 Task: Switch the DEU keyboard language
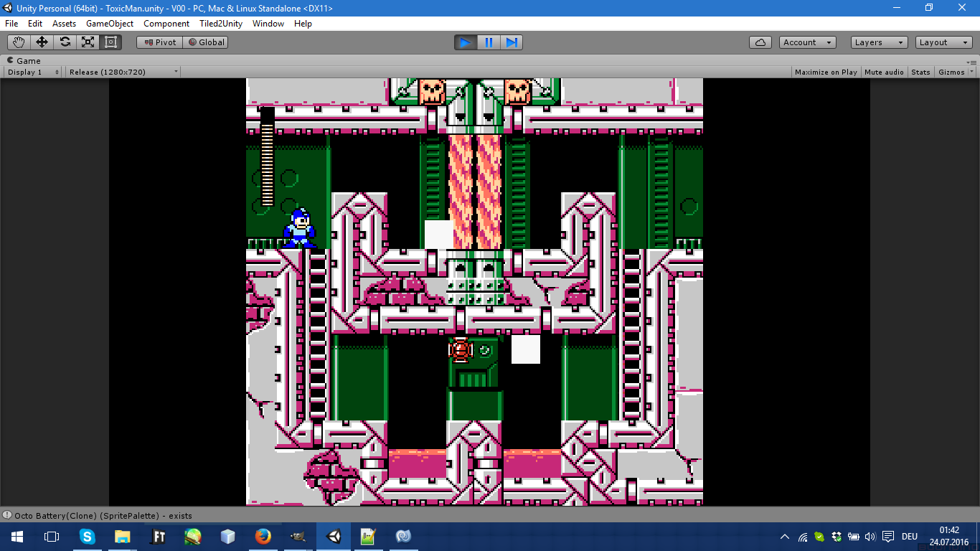[x=910, y=537]
